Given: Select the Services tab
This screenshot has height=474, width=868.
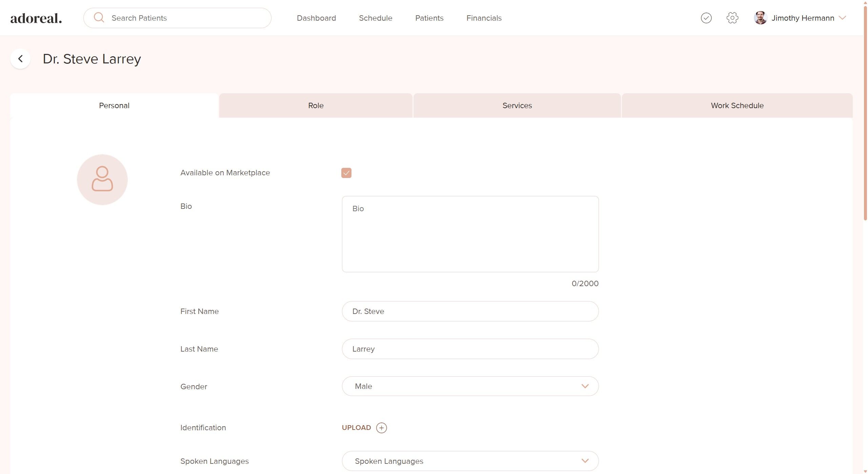Looking at the screenshot, I should pos(517,105).
